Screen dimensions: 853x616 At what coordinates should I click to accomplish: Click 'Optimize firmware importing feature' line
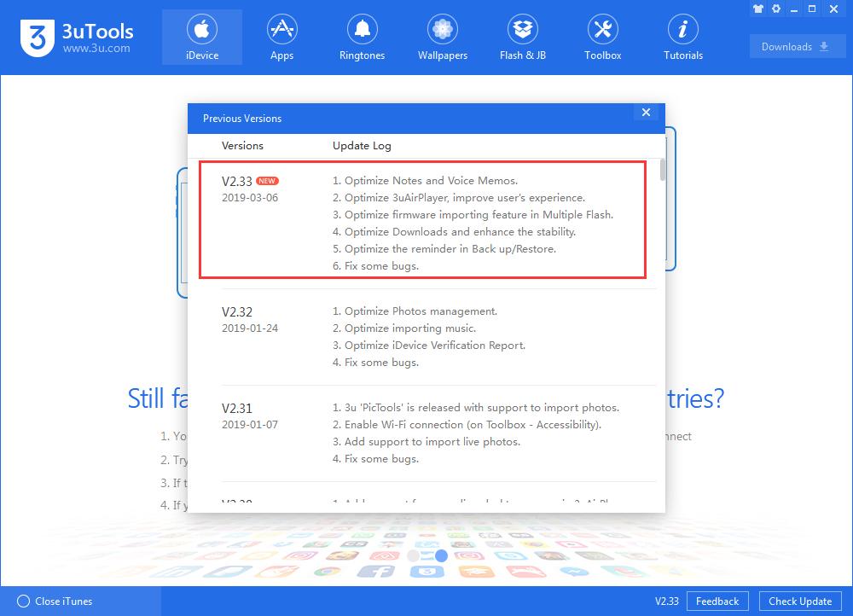[x=473, y=214]
